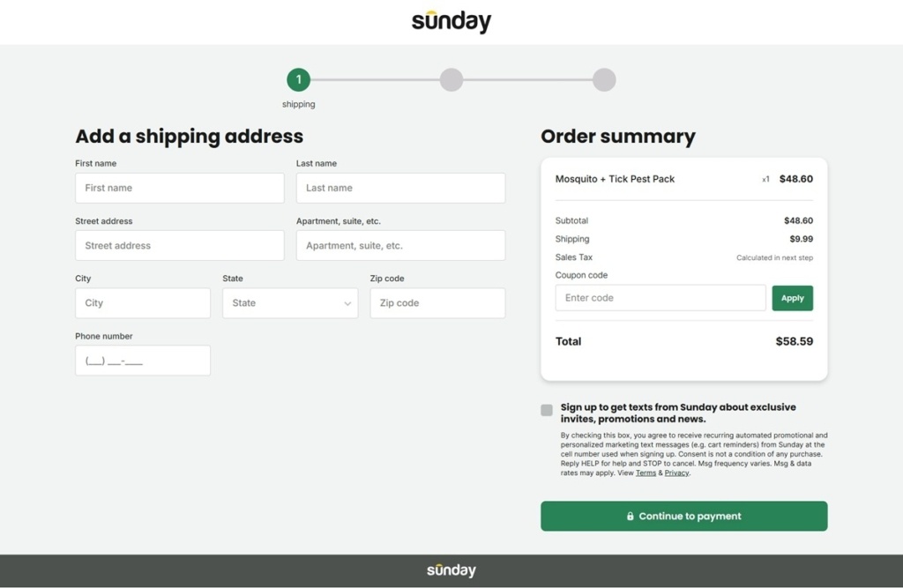Select step 1 shipping circle
The height and width of the screenshot is (588, 903).
coord(298,79)
